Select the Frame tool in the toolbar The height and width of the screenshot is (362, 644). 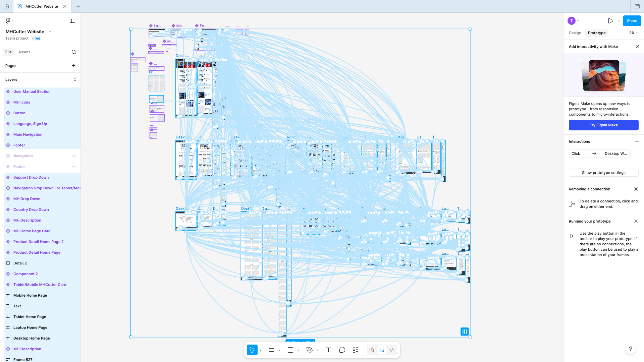point(271,350)
